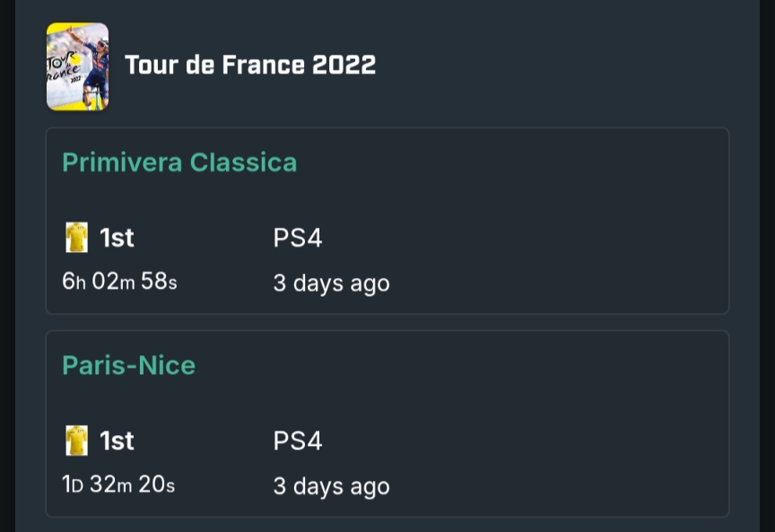Click the 1D 32m 20s time
Screen dimensions: 775x532
click(x=118, y=484)
